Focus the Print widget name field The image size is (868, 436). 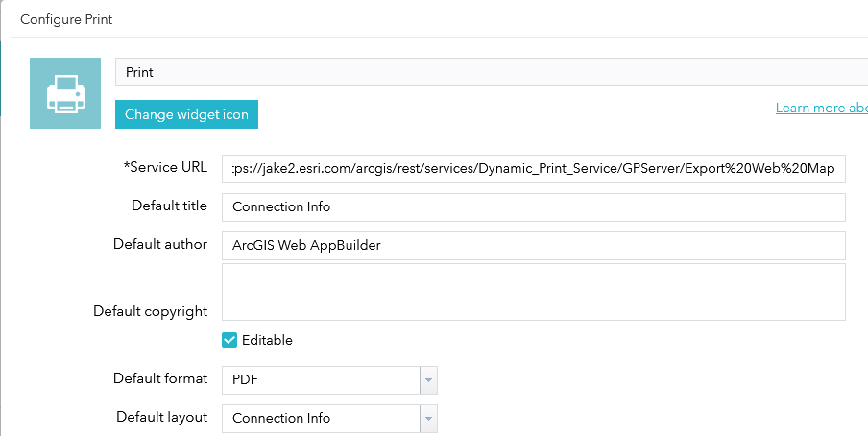(x=490, y=72)
